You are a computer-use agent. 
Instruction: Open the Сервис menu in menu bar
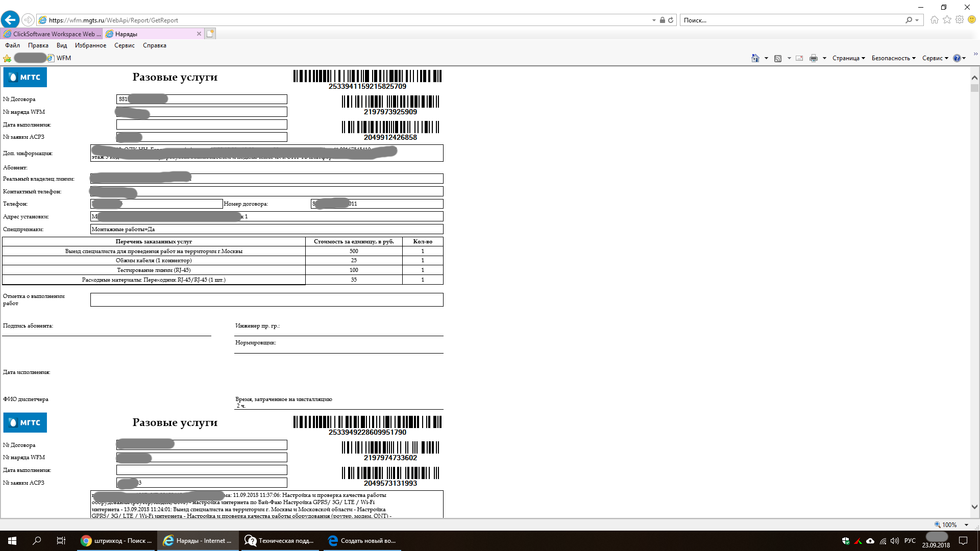pyautogui.click(x=125, y=45)
